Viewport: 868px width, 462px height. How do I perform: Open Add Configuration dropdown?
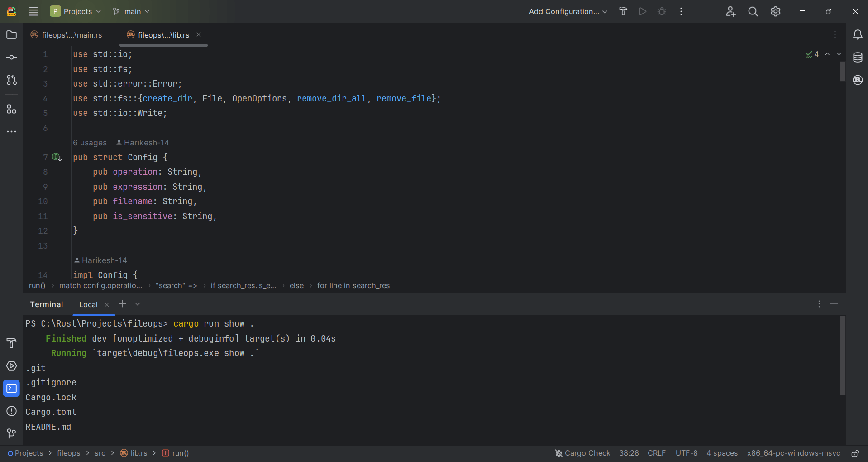pyautogui.click(x=568, y=11)
